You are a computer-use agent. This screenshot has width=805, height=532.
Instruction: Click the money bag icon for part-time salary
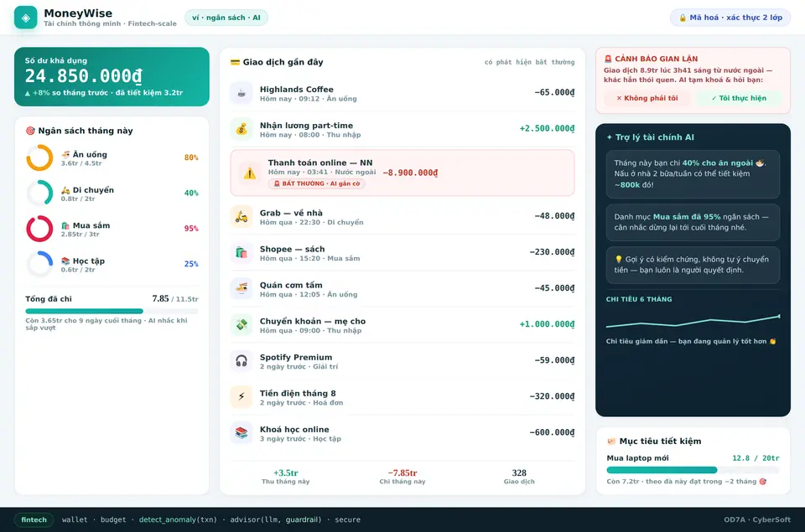241,129
